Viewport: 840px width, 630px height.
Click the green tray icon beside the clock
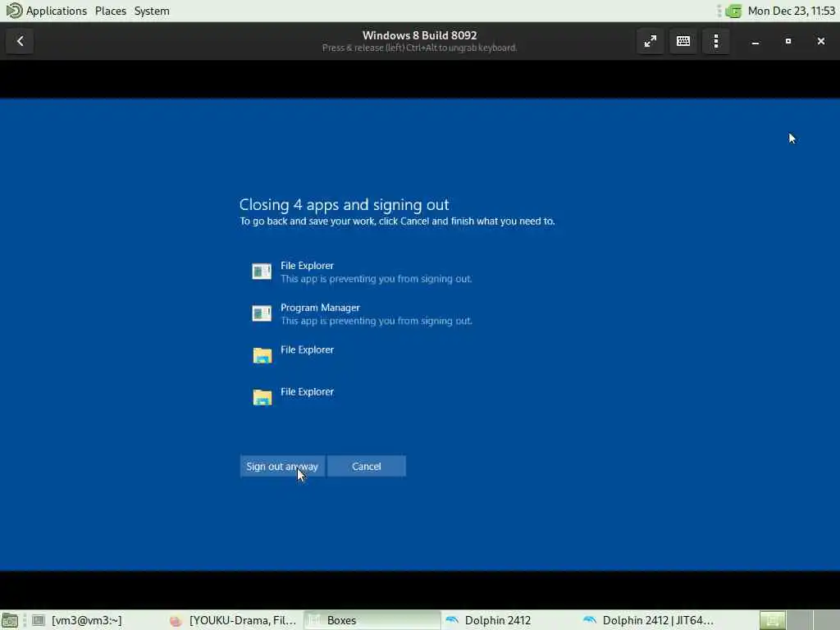733,11
